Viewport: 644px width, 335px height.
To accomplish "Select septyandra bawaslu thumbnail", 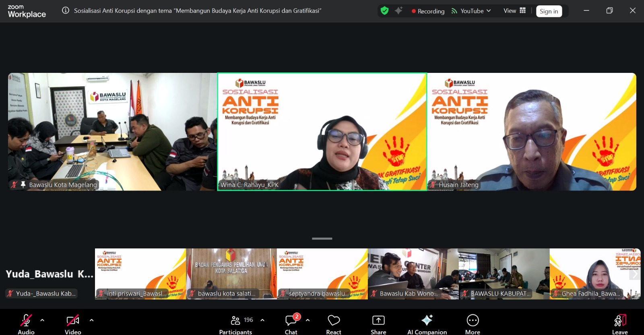I will tap(322, 274).
